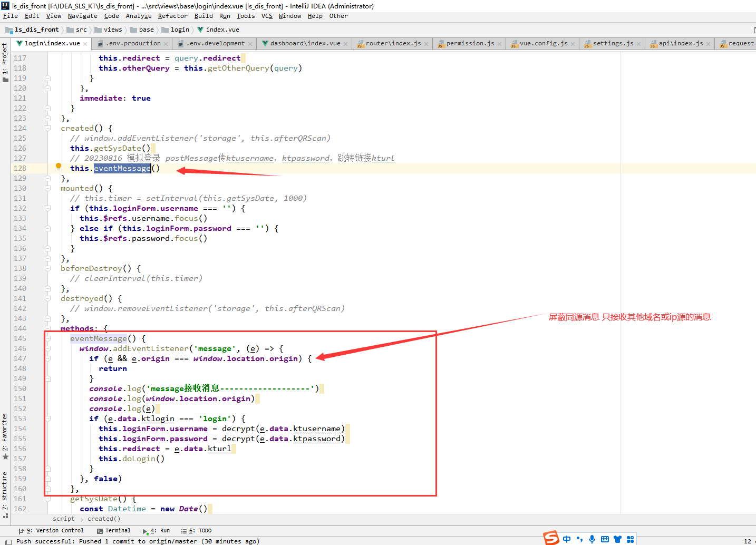This screenshot has height=545, width=756.
Task: Close the login\index.vue tab
Action: [85, 44]
